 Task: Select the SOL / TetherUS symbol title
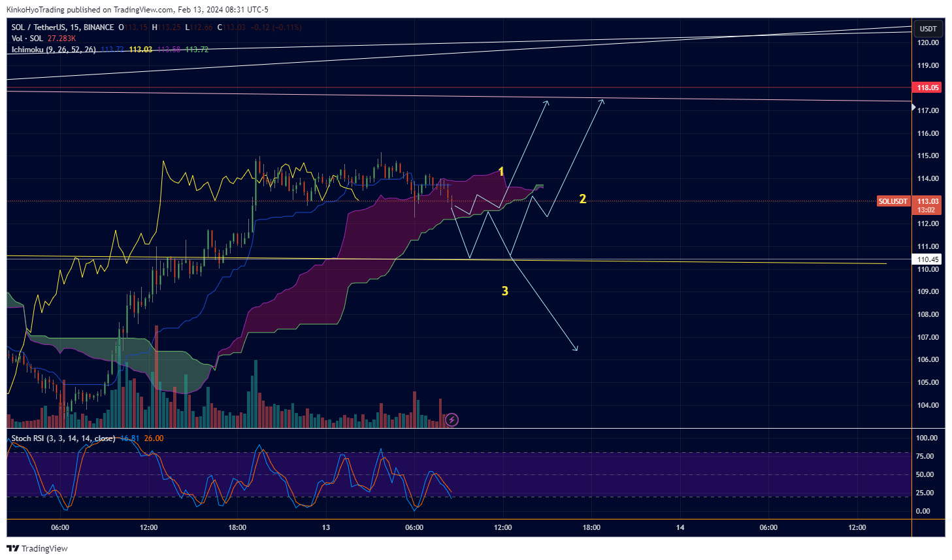tap(63, 27)
